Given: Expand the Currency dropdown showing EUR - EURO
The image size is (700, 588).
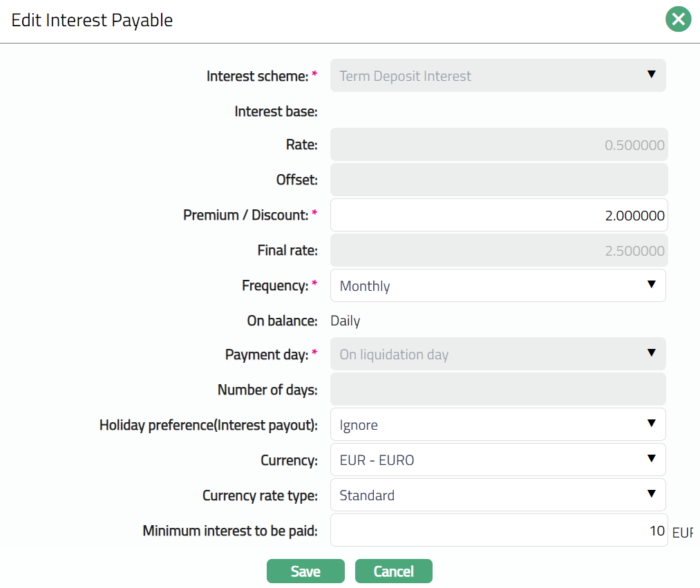Looking at the screenshot, I should click(498, 459).
